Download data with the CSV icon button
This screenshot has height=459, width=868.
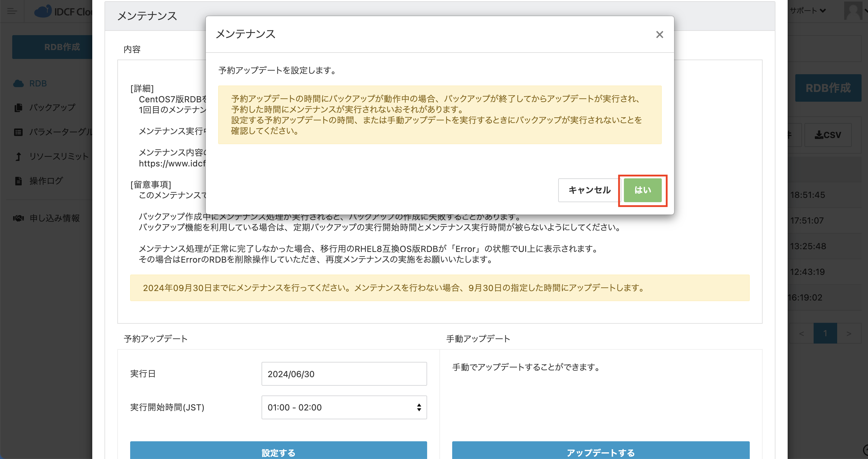point(828,135)
